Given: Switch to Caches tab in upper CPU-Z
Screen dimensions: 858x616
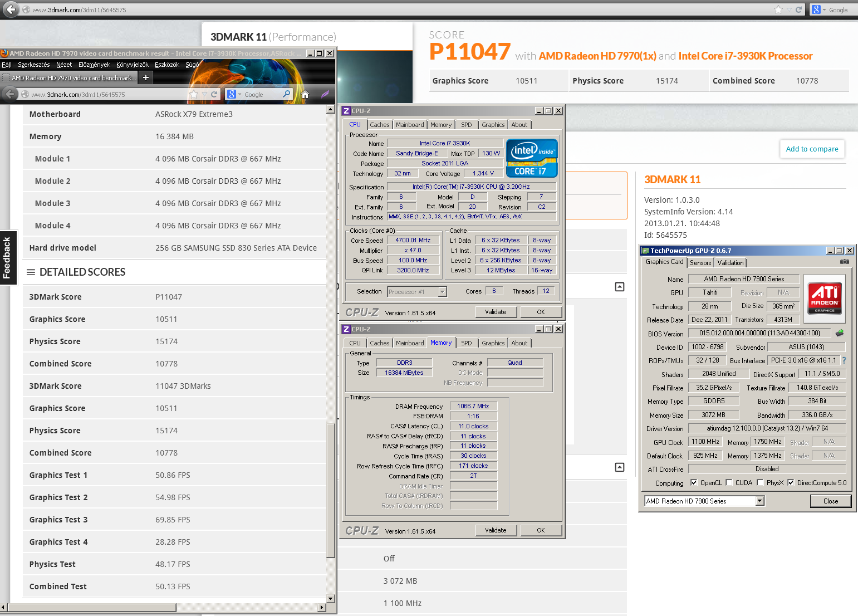Looking at the screenshot, I should coord(380,125).
